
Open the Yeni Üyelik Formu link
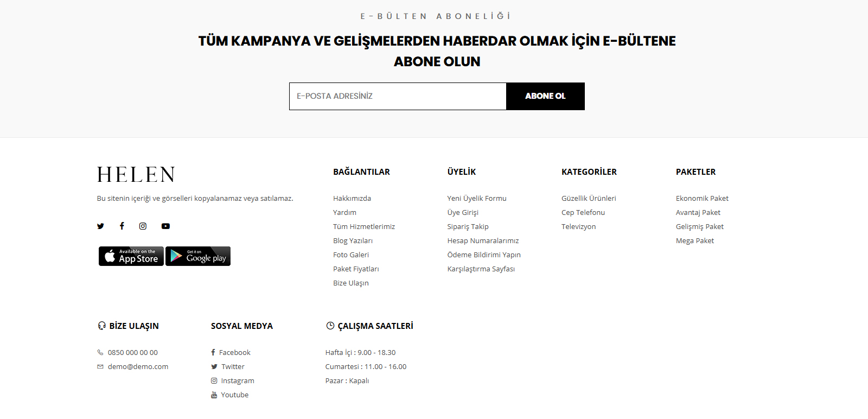click(x=477, y=199)
